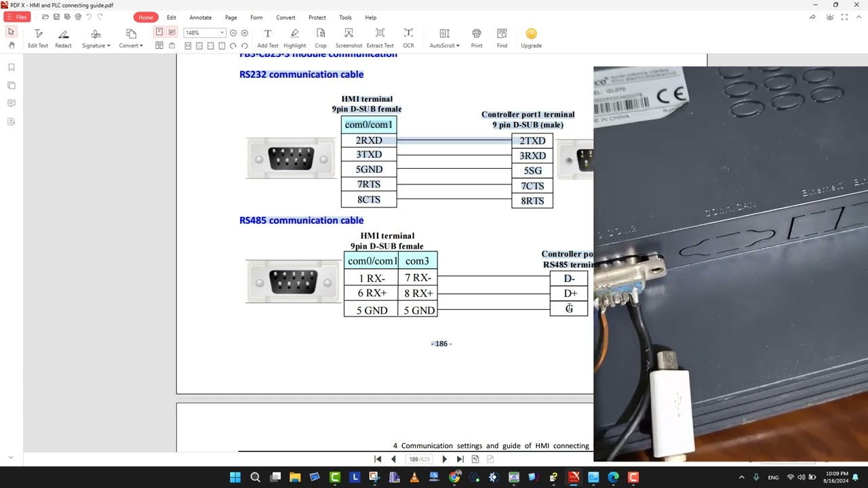Choose the Crop tool
Viewport: 868px width, 488px height.
[321, 39]
